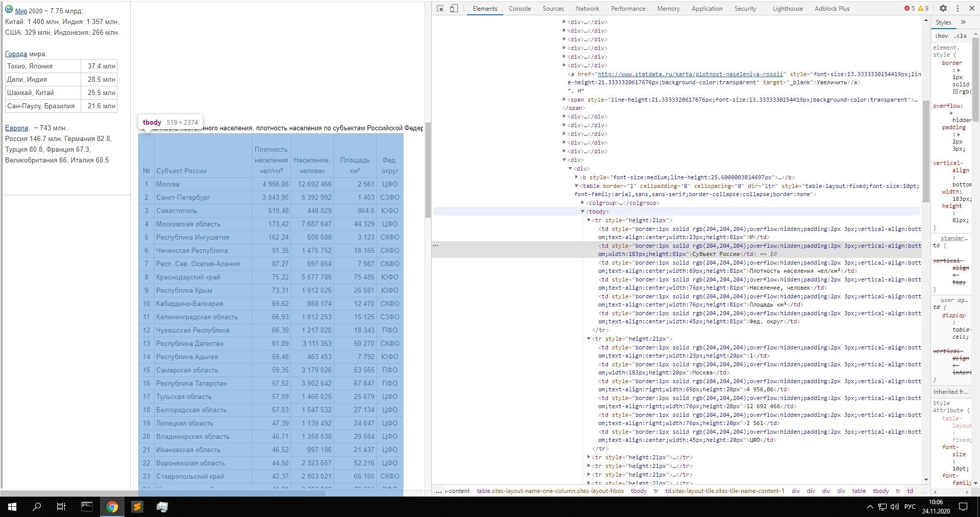Open the three-dot actions beside selected node

436,246
